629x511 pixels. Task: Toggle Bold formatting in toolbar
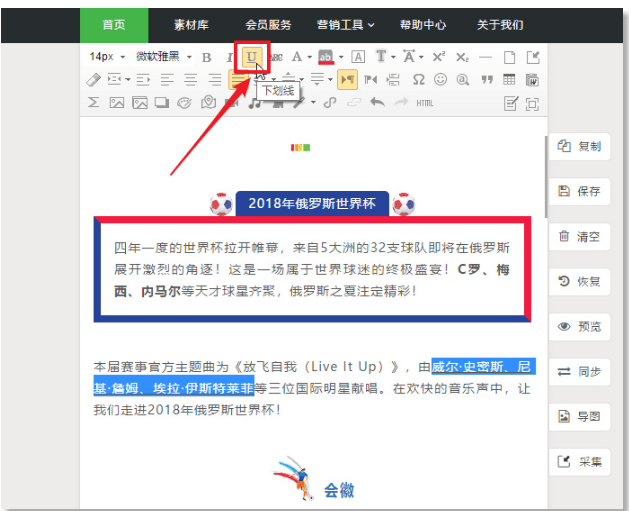(x=207, y=57)
